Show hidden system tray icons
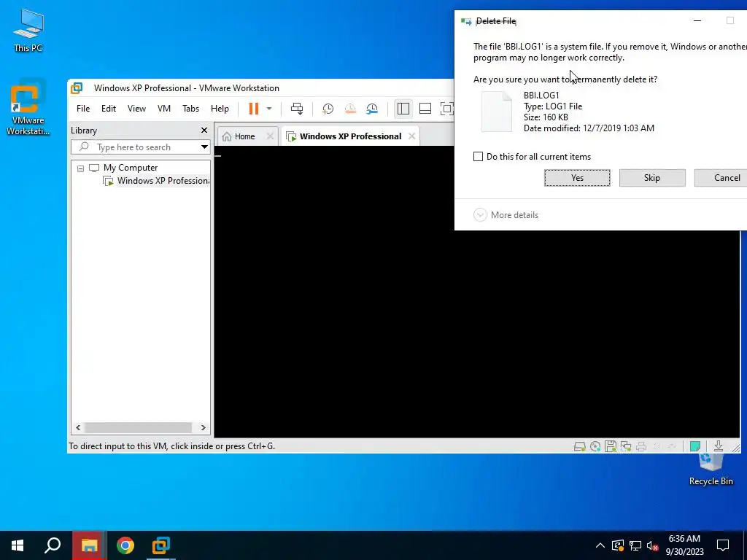Viewport: 747px width, 560px height. 600,545
